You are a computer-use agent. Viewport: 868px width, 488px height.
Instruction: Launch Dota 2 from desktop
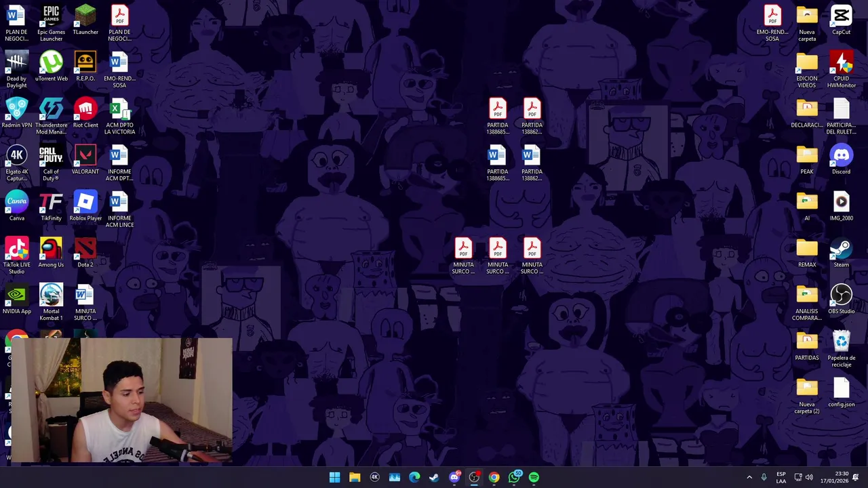[85, 253]
